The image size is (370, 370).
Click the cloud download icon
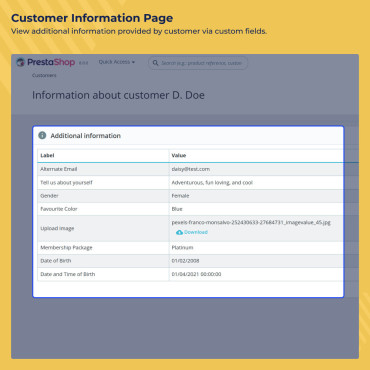(x=179, y=232)
